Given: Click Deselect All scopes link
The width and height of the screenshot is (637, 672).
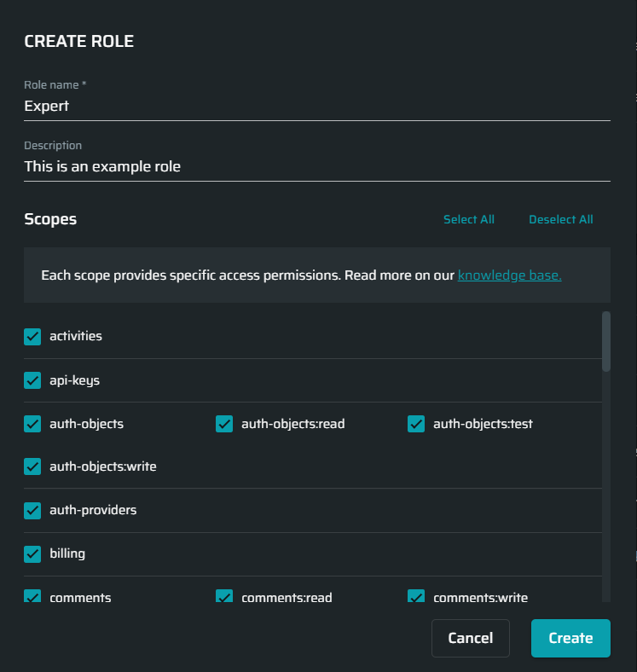Looking at the screenshot, I should click(x=561, y=219).
